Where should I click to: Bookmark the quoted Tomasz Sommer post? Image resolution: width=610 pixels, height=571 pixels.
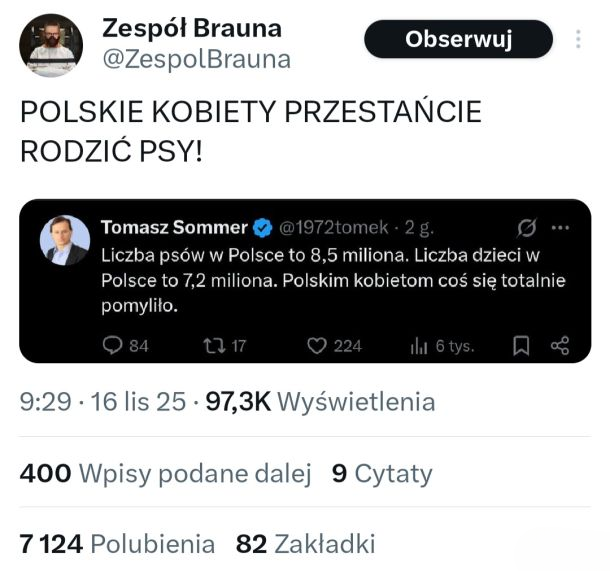pyautogui.click(x=521, y=346)
